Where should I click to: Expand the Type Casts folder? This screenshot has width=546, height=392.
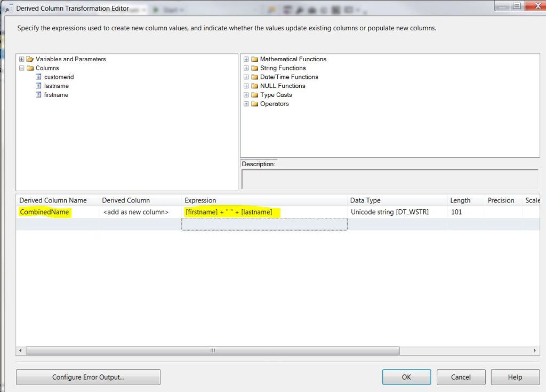[x=246, y=95]
